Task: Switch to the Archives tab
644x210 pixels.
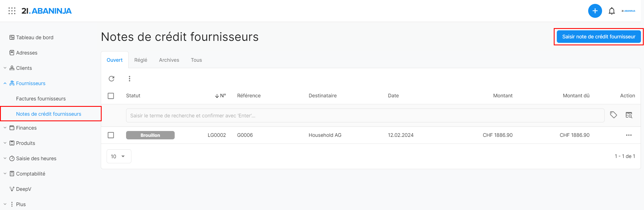Action: pyautogui.click(x=169, y=60)
